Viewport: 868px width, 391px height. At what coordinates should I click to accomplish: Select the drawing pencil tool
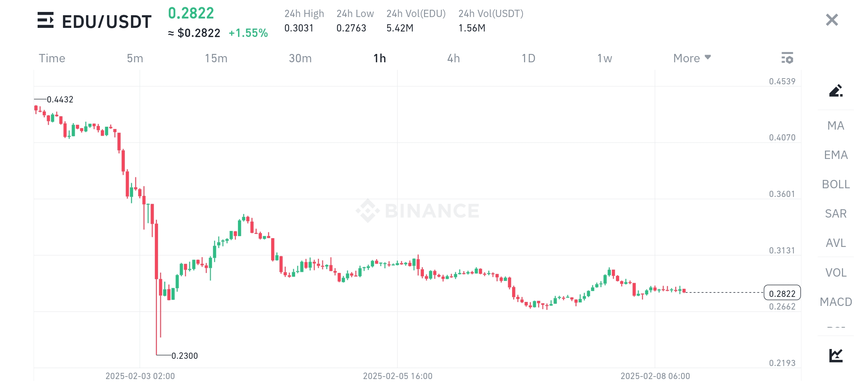tap(836, 91)
